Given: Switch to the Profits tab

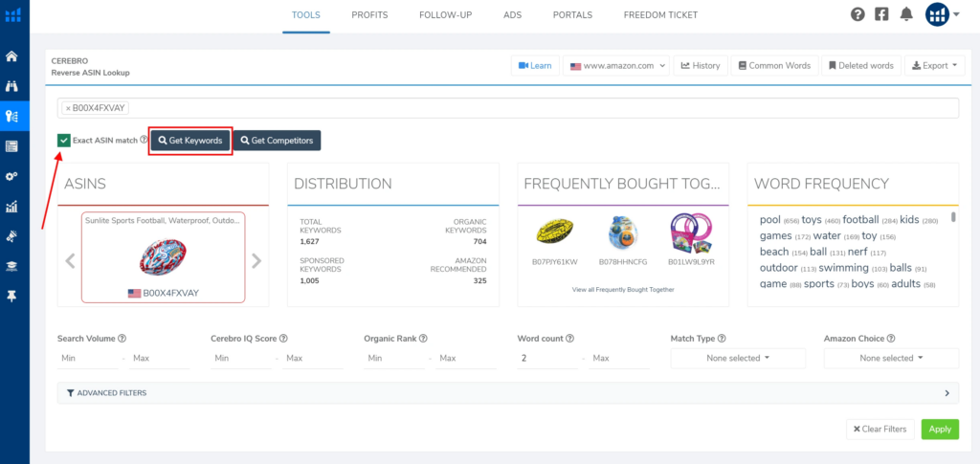Looking at the screenshot, I should (369, 15).
